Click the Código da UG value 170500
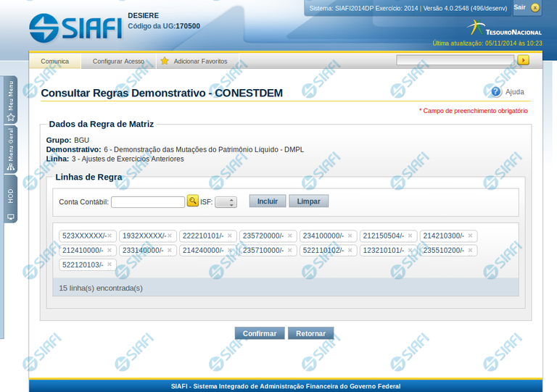The image size is (557, 392). (x=188, y=26)
